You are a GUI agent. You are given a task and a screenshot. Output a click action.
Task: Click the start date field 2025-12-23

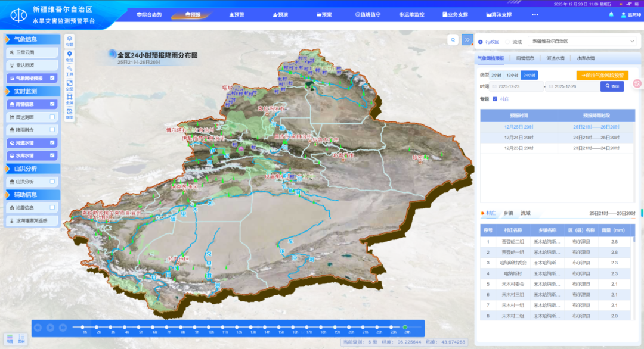point(516,87)
